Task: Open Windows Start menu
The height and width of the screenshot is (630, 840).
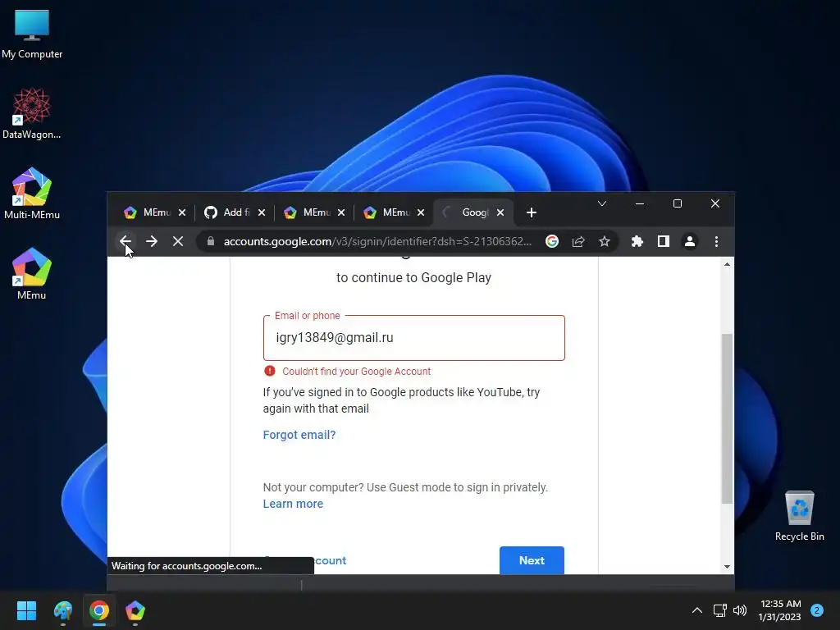Action: 26,610
